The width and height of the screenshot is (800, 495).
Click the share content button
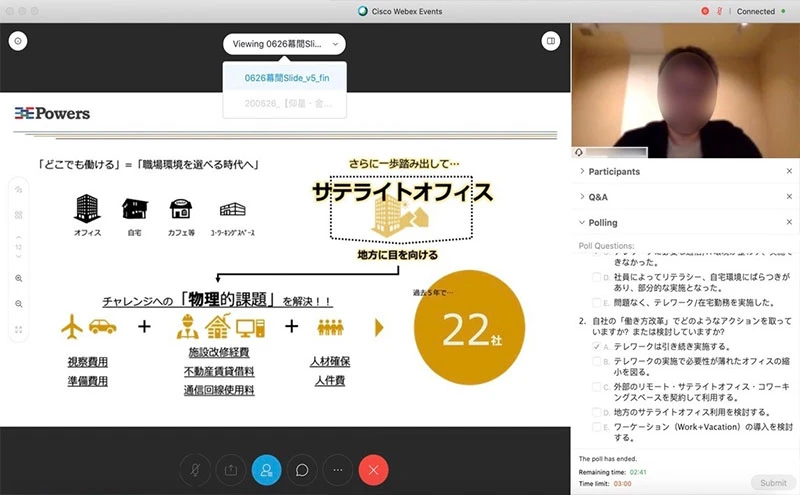click(231, 469)
